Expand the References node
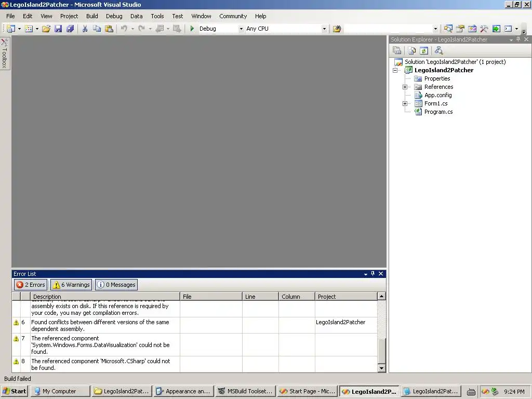 (x=405, y=87)
